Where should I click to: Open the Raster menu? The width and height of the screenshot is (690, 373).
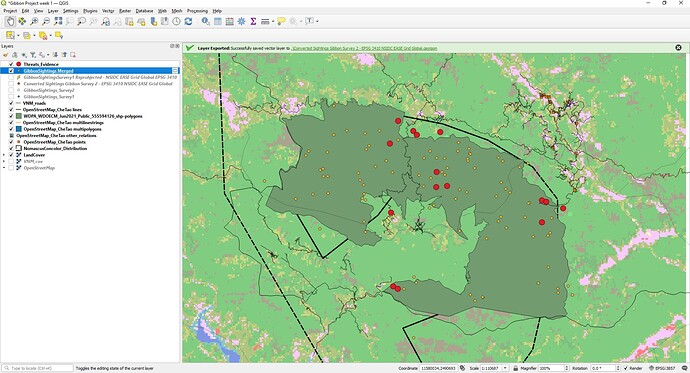coord(125,11)
